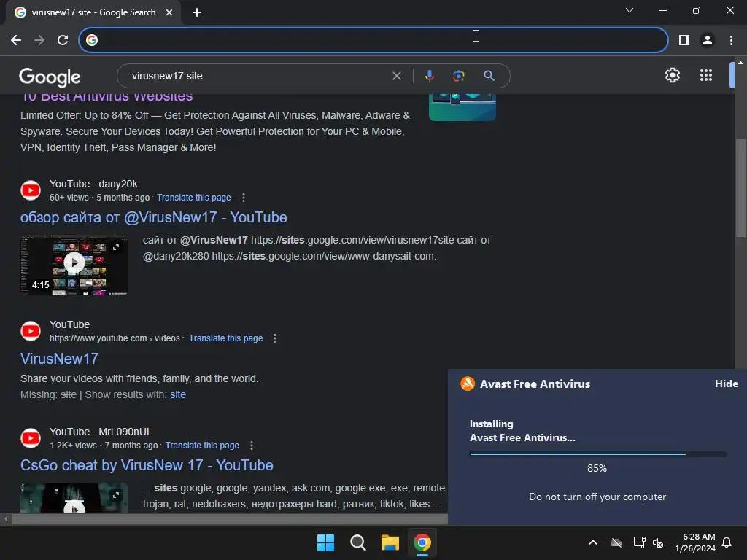The image size is (747, 560).
Task: Open the Google apps grid
Action: click(706, 75)
